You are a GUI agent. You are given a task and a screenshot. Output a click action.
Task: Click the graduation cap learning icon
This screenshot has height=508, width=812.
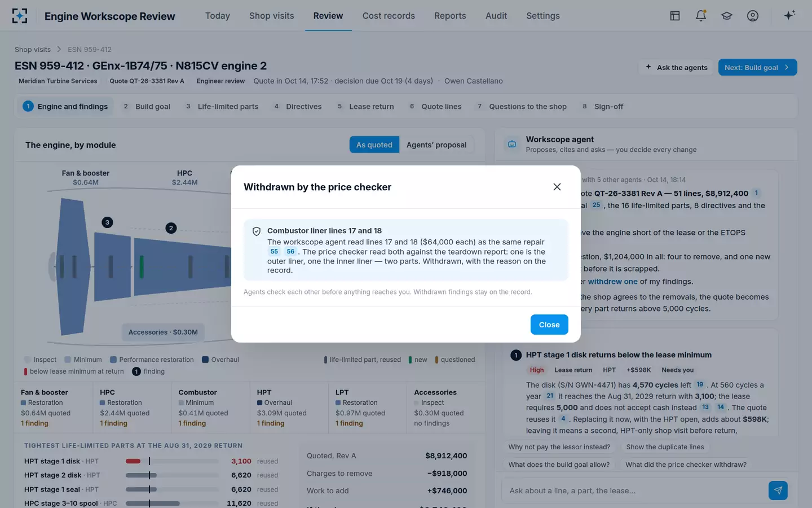pos(727,16)
